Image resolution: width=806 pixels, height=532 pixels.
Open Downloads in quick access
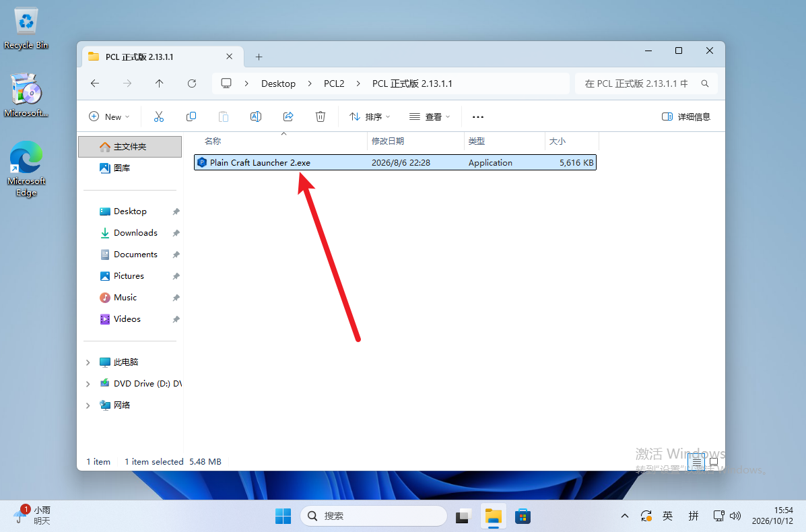(135, 233)
